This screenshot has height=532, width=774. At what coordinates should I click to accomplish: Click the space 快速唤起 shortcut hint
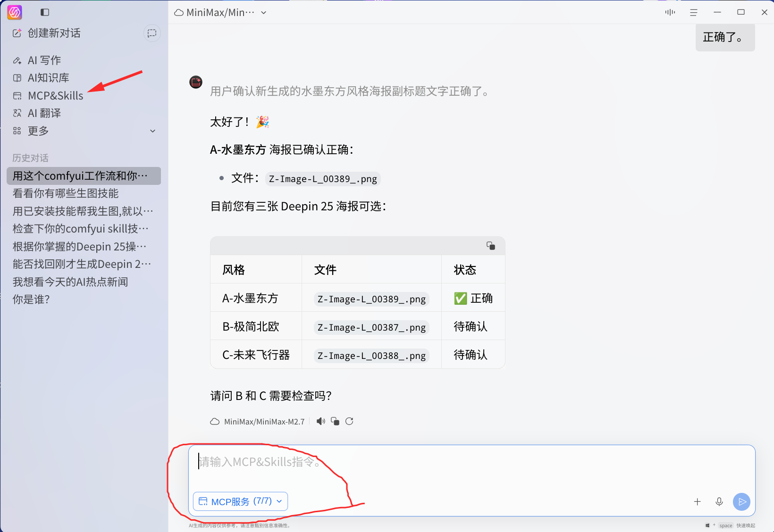pos(730,525)
